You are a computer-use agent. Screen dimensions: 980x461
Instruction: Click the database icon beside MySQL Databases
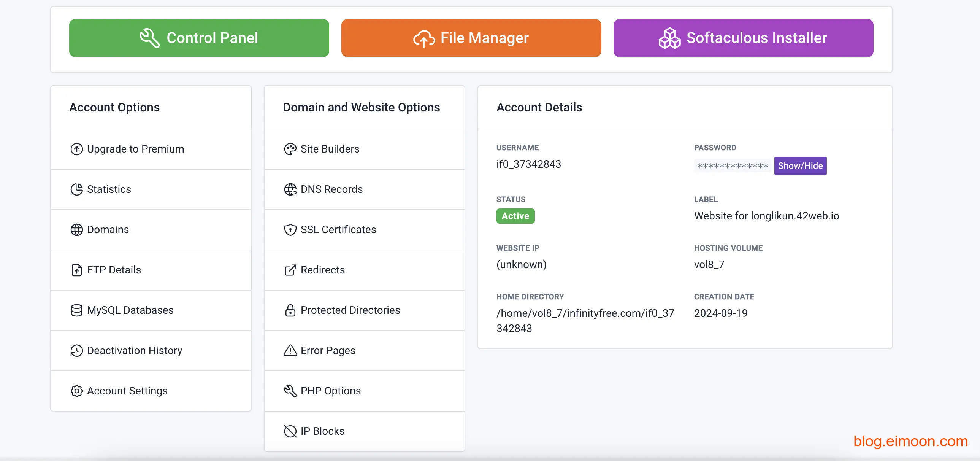[76, 310]
